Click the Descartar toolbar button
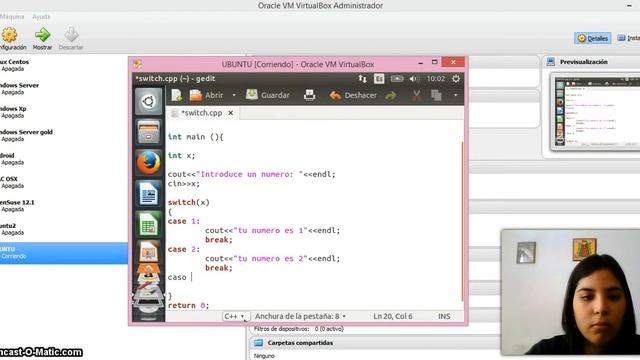 click(71, 39)
